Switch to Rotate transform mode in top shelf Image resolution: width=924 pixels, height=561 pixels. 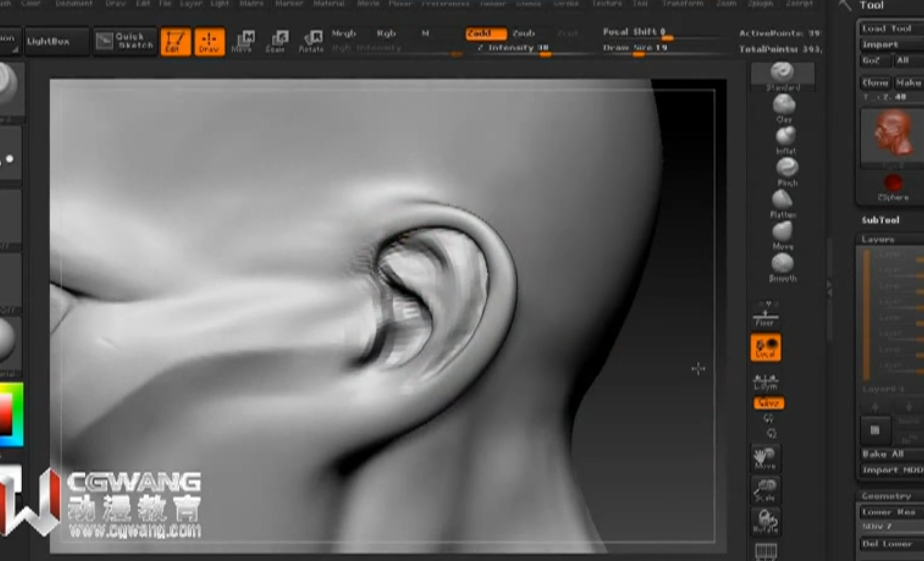point(311,42)
